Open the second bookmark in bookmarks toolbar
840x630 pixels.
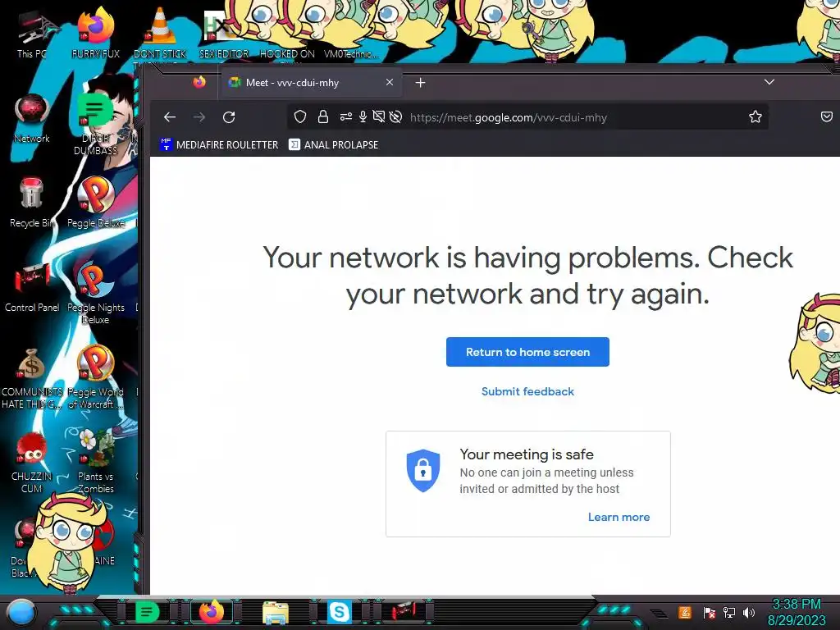[333, 144]
